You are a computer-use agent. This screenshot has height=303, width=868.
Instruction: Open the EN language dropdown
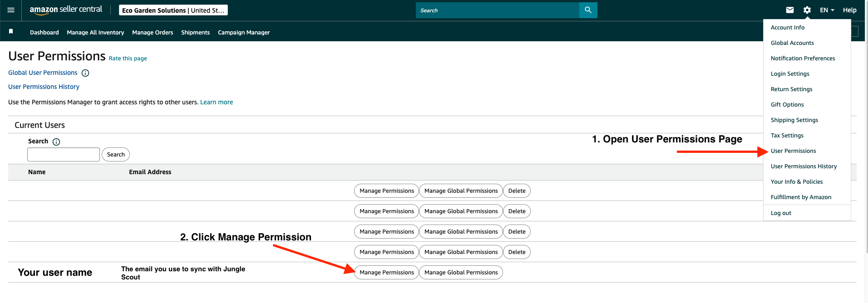[827, 10]
